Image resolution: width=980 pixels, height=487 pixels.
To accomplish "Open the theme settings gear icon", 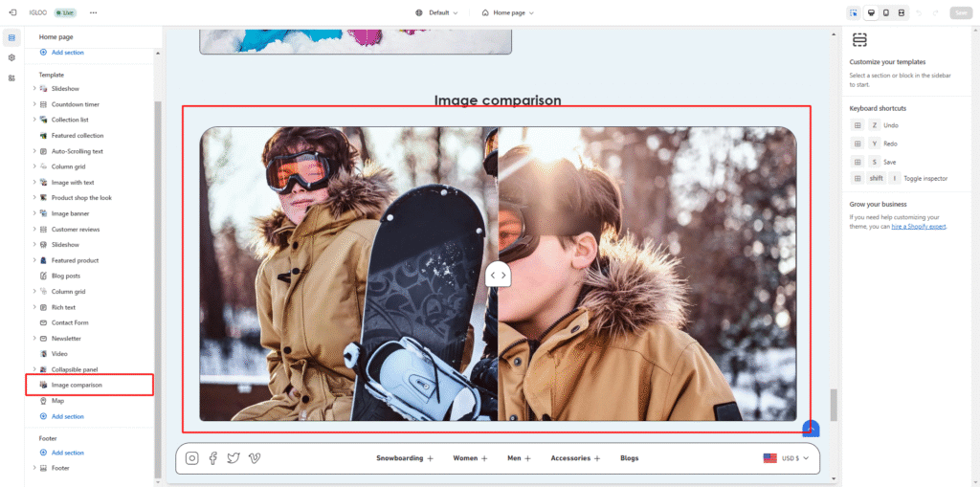I will click(11, 57).
